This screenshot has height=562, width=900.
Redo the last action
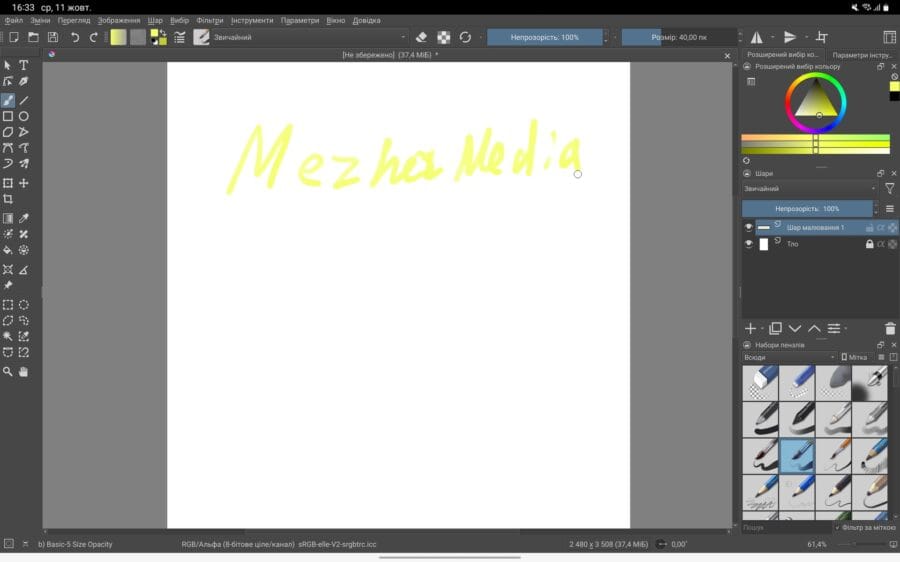click(94, 37)
